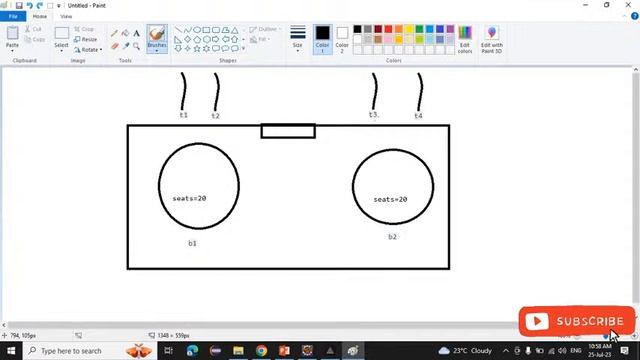
Task: Open the Size thickness dropdown
Action: coord(298,39)
